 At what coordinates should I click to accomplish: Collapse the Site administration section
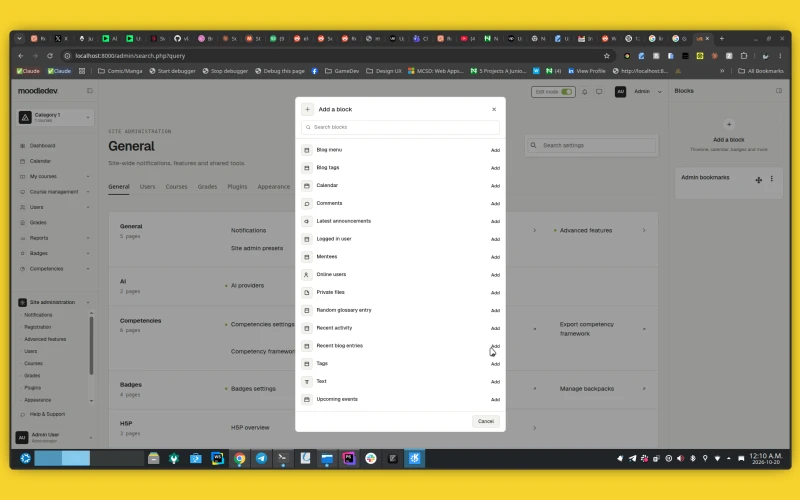[55, 303]
